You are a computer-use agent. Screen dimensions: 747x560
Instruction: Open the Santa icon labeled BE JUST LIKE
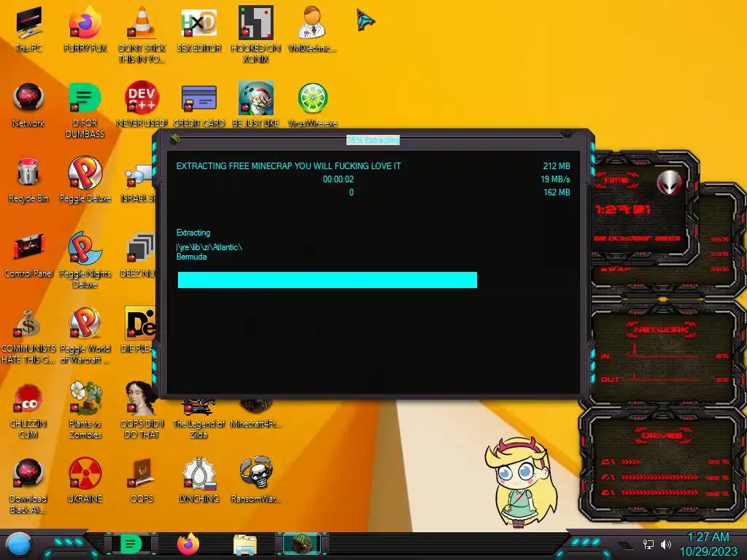(x=256, y=105)
